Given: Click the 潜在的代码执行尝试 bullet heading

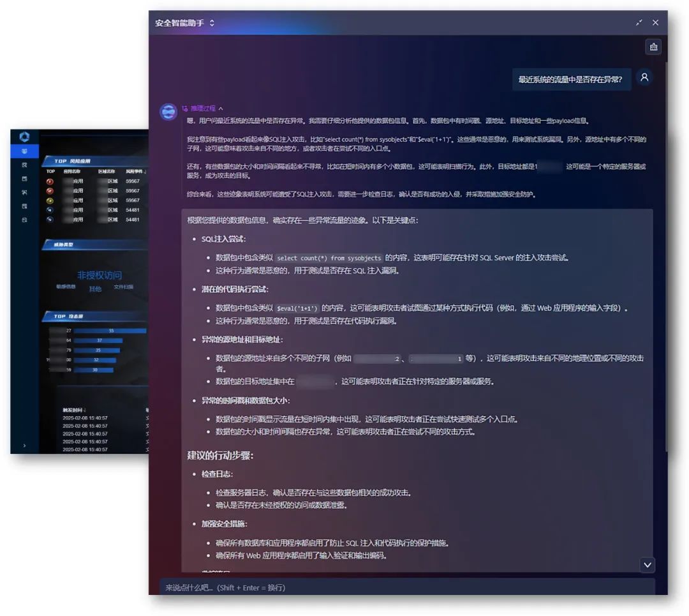Looking at the screenshot, I should point(235,289).
